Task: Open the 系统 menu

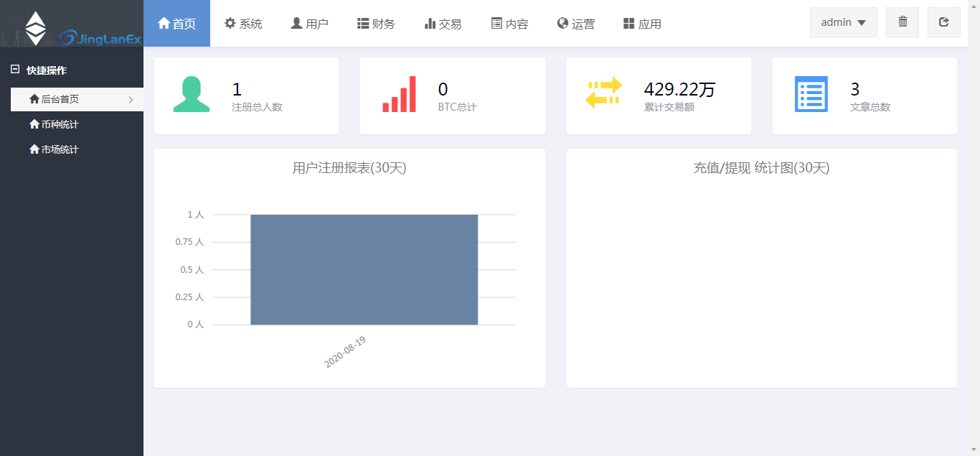Action: pos(243,24)
